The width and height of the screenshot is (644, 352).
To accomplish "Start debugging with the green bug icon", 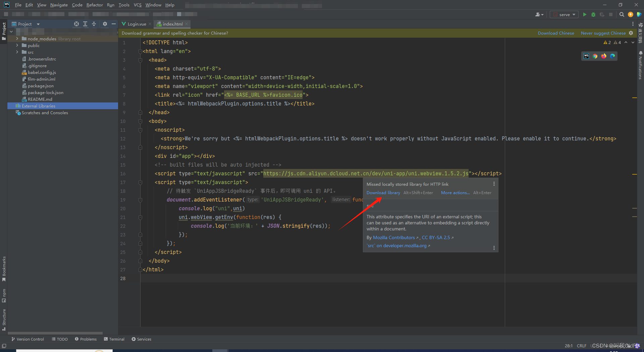I will (593, 14).
